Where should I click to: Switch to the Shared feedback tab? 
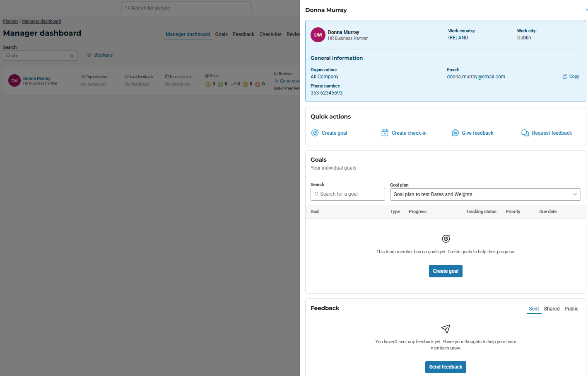tap(552, 309)
